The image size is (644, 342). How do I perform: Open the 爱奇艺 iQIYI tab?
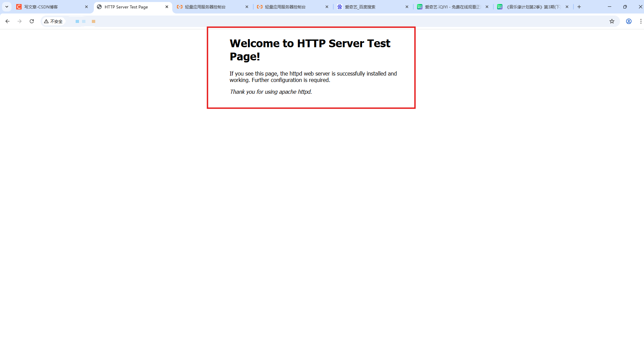(x=453, y=7)
